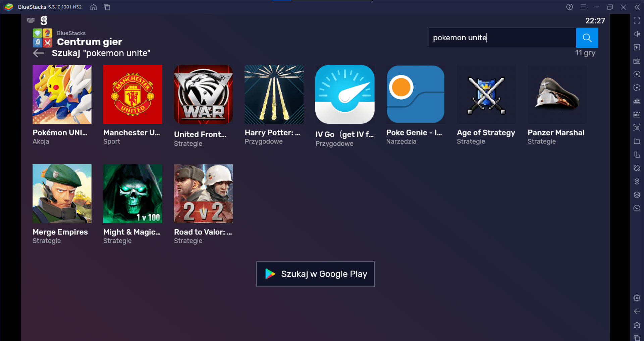Click the BlueStacks logo in title bar
This screenshot has height=341, width=644.
point(9,7)
